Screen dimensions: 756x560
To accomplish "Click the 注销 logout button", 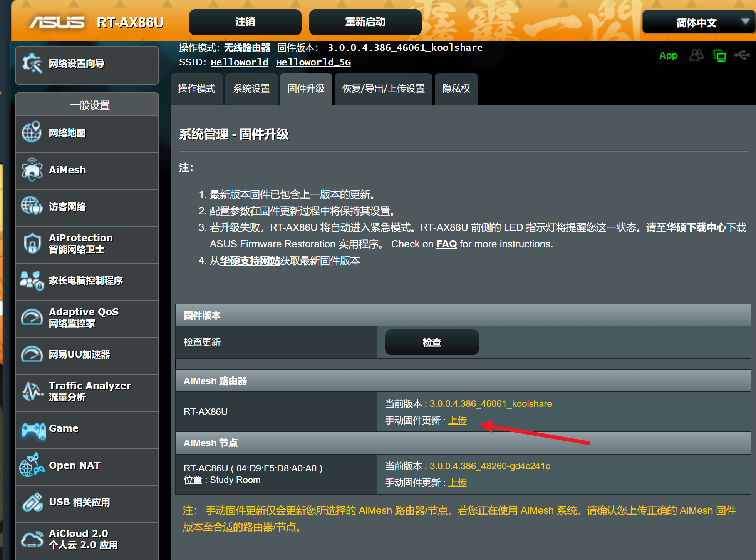I will pos(245,22).
